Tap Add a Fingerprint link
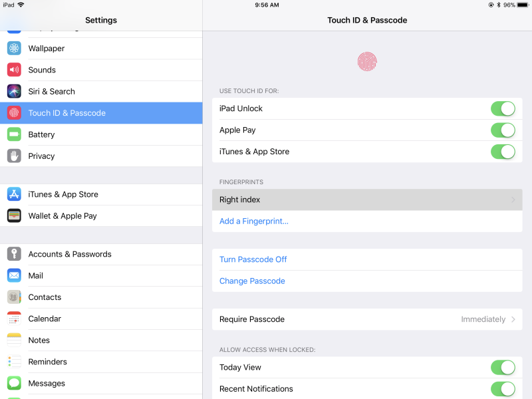The image size is (532, 399). click(x=254, y=221)
